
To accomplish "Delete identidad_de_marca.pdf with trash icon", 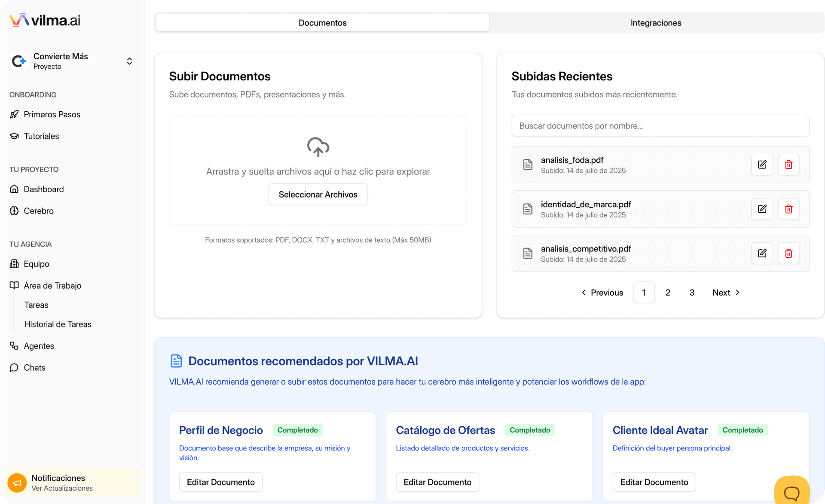I will pyautogui.click(x=788, y=209).
